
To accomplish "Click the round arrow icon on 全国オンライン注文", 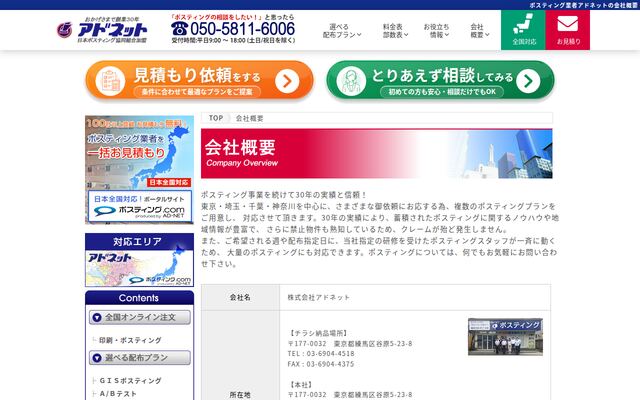I will pyautogui.click(x=97, y=317).
